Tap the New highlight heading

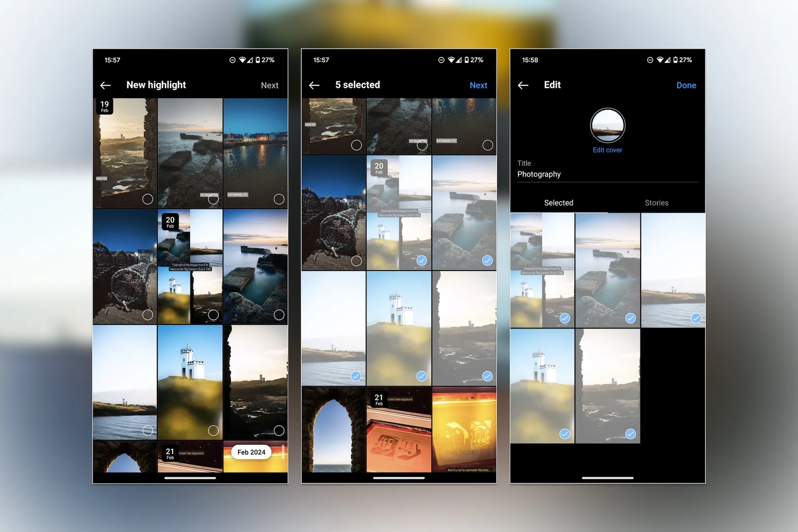point(156,85)
